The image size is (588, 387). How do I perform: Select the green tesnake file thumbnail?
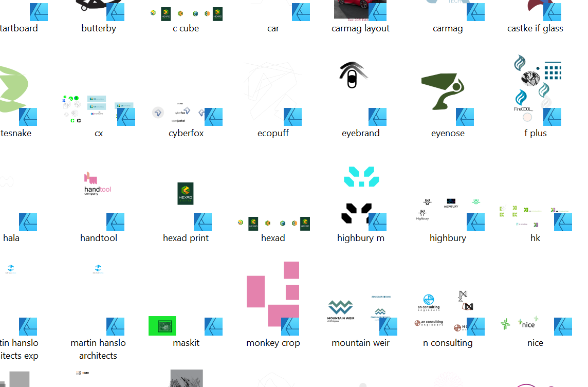(18, 96)
